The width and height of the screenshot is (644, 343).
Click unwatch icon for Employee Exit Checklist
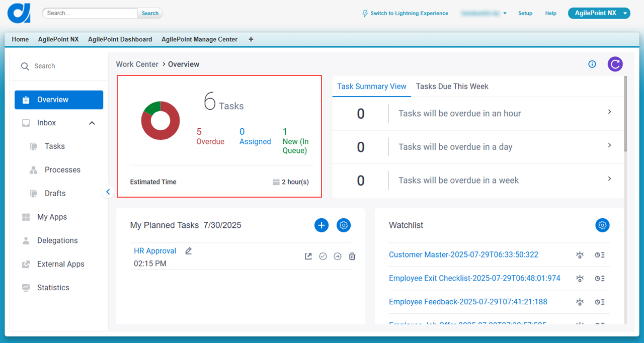(x=580, y=279)
